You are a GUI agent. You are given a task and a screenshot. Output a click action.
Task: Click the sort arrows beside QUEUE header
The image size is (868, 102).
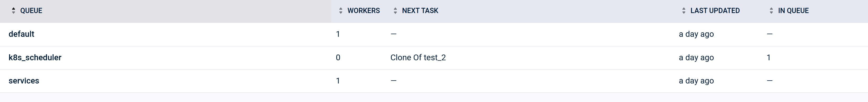[13, 11]
